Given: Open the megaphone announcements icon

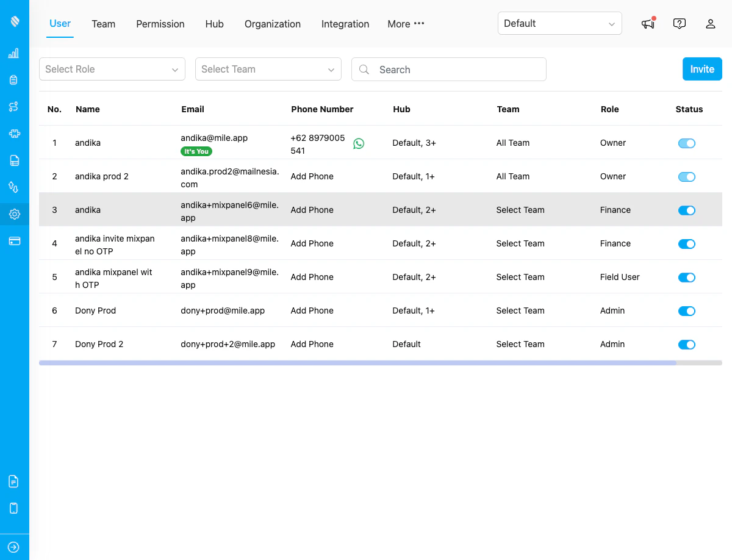Looking at the screenshot, I should pos(648,24).
